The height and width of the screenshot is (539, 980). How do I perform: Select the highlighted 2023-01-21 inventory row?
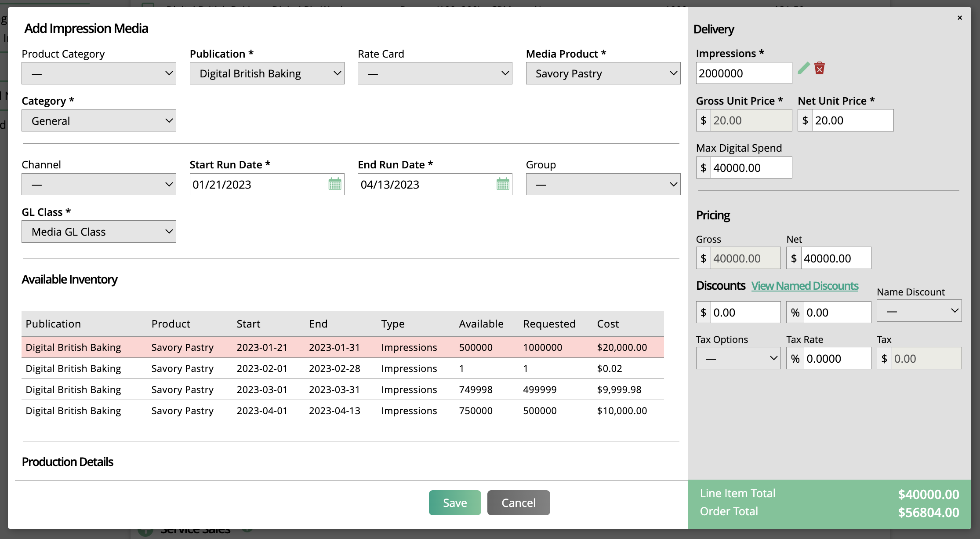pos(343,347)
